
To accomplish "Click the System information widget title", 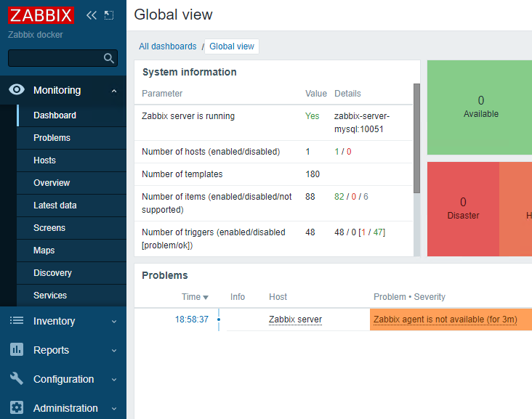I will [x=189, y=72].
